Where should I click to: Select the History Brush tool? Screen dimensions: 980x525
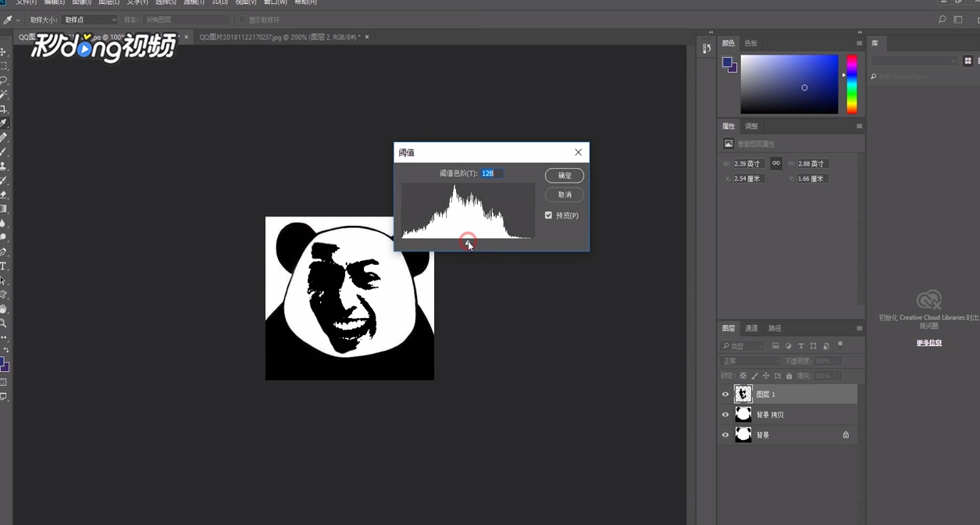coord(3,180)
